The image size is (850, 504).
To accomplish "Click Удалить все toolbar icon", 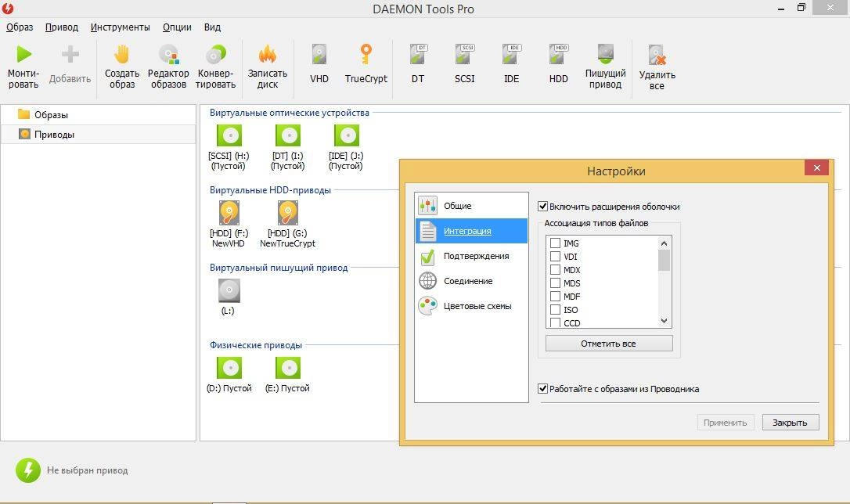I will (657, 56).
